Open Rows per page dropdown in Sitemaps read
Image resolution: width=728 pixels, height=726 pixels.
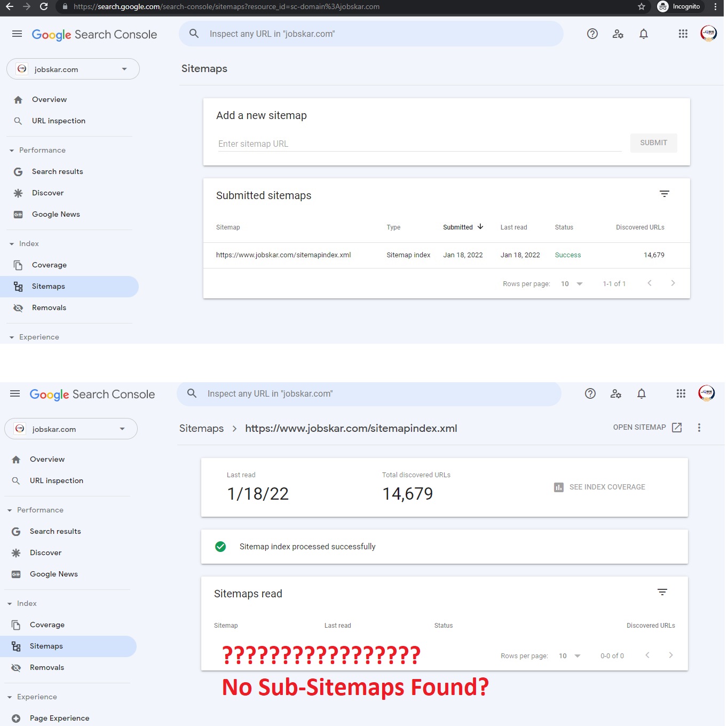[x=569, y=656]
